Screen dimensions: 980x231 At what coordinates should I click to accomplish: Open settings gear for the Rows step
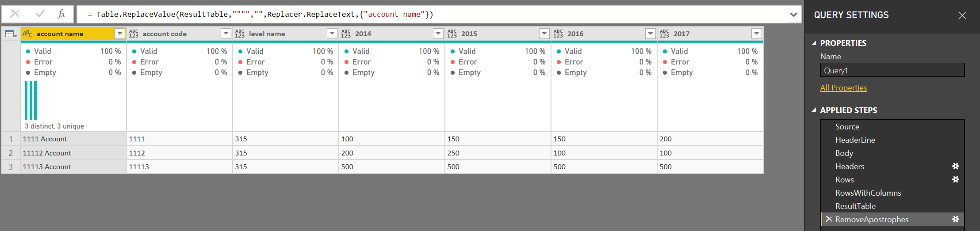[956, 179]
